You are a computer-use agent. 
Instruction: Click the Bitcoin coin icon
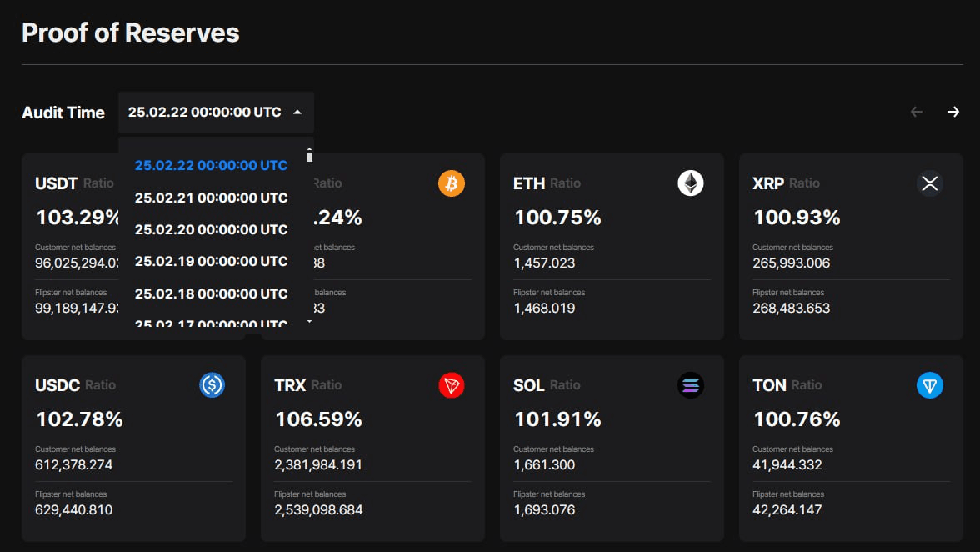pos(452,183)
